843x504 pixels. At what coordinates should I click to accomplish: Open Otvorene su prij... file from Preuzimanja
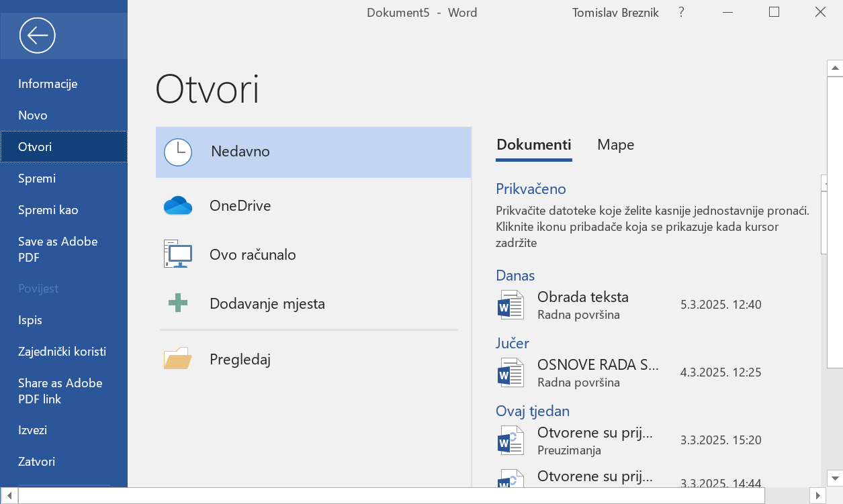pos(594,441)
